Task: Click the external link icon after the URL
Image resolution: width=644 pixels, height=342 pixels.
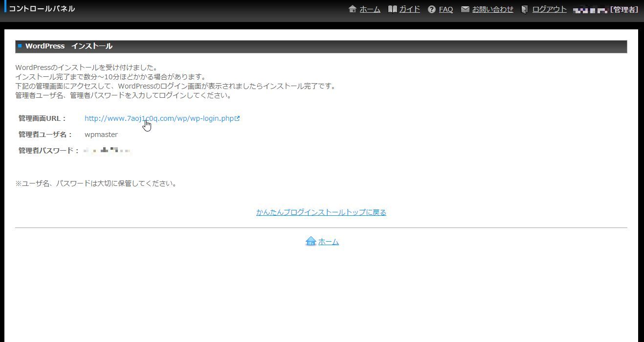Action: click(x=238, y=118)
